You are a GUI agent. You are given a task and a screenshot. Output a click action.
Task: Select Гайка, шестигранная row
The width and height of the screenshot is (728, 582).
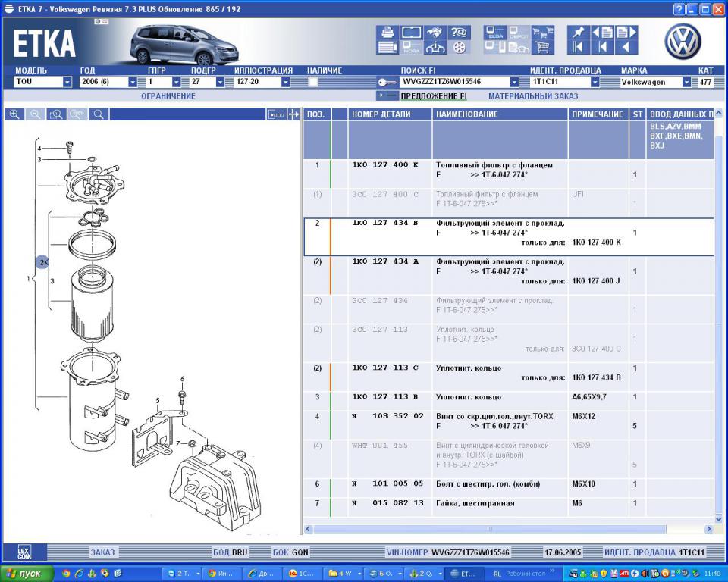(509, 507)
